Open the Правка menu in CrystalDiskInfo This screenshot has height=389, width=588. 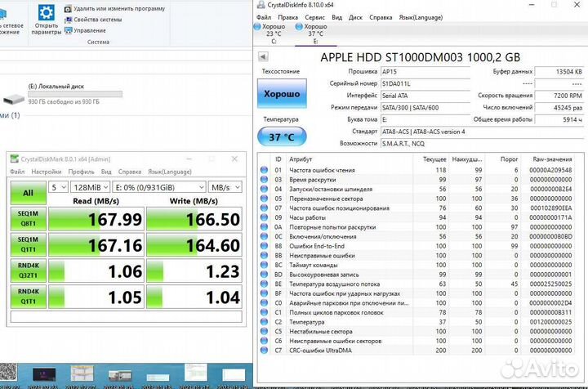pyautogui.click(x=287, y=17)
